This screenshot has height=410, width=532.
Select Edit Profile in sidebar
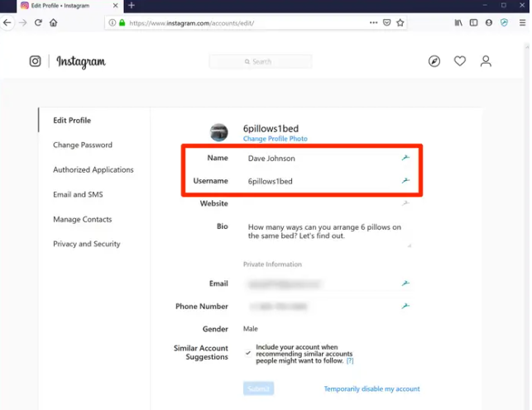pyautogui.click(x=72, y=121)
